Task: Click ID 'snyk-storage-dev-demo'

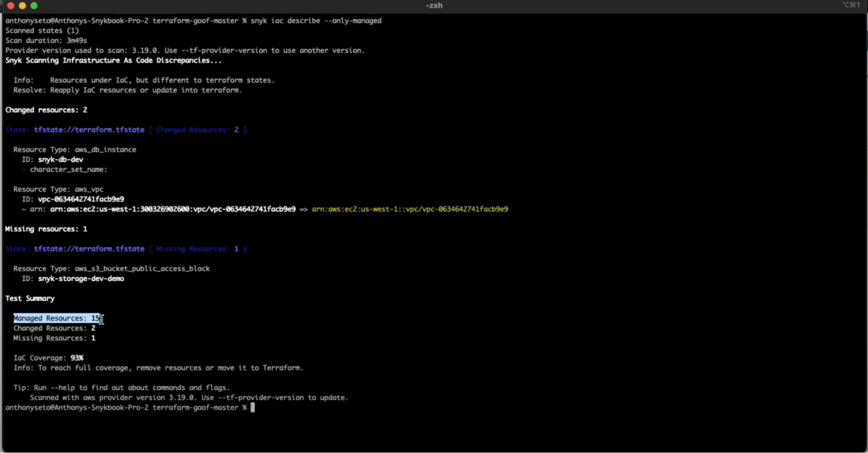Action: (x=81, y=279)
